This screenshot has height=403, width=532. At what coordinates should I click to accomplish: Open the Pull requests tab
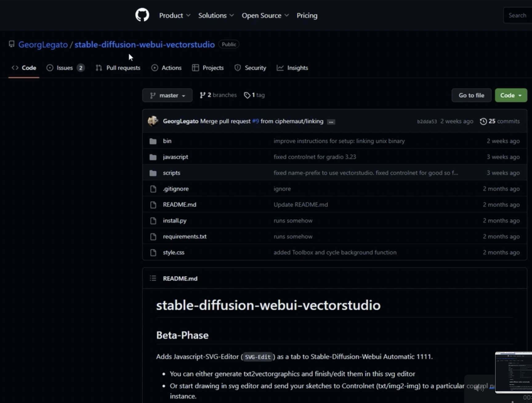click(118, 68)
